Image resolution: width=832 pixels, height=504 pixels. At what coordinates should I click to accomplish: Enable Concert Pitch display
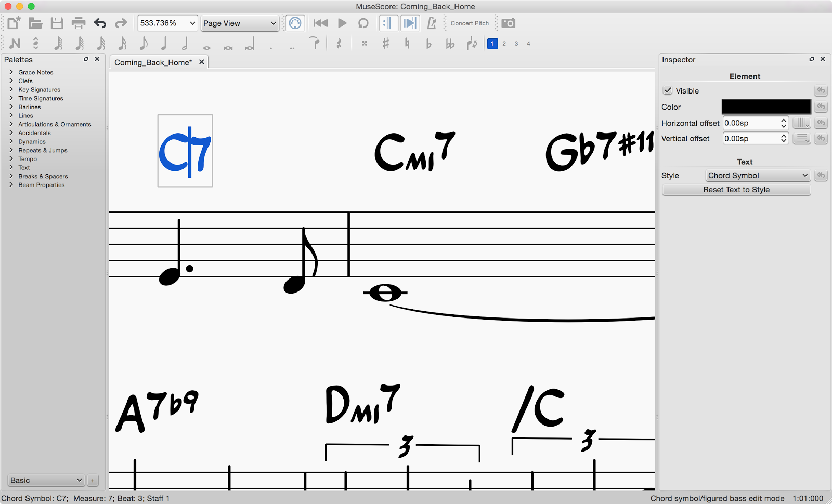(469, 23)
